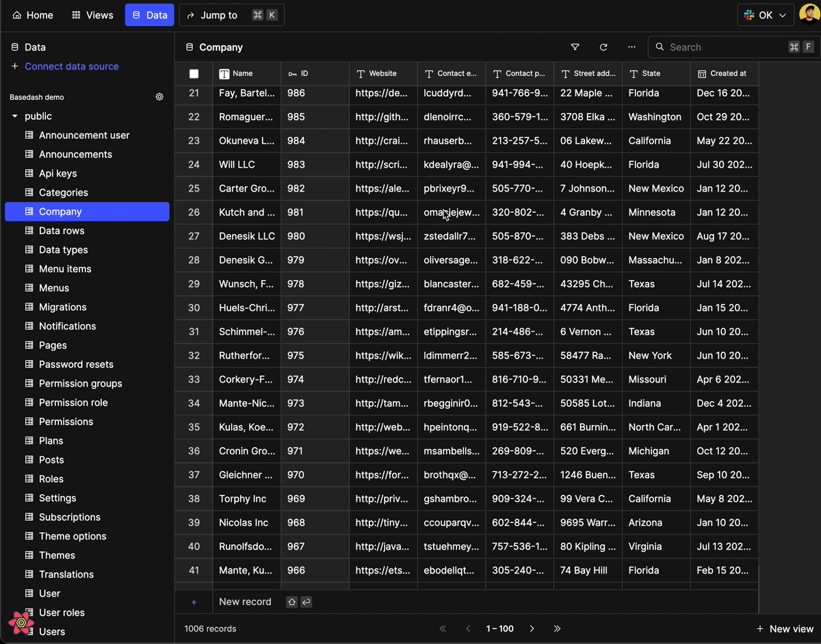Toggle the select-all checkbox in header
Image resolution: width=821 pixels, height=644 pixels.
pyautogui.click(x=194, y=73)
